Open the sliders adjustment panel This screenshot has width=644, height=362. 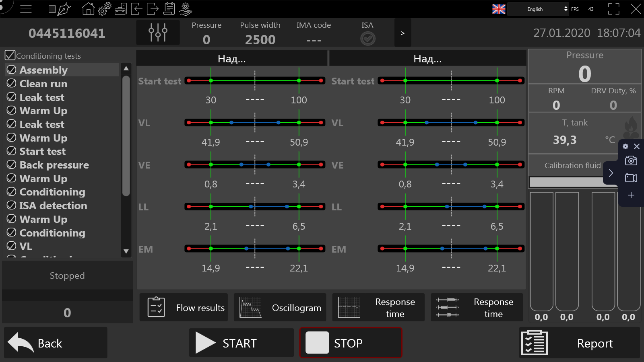tap(158, 33)
